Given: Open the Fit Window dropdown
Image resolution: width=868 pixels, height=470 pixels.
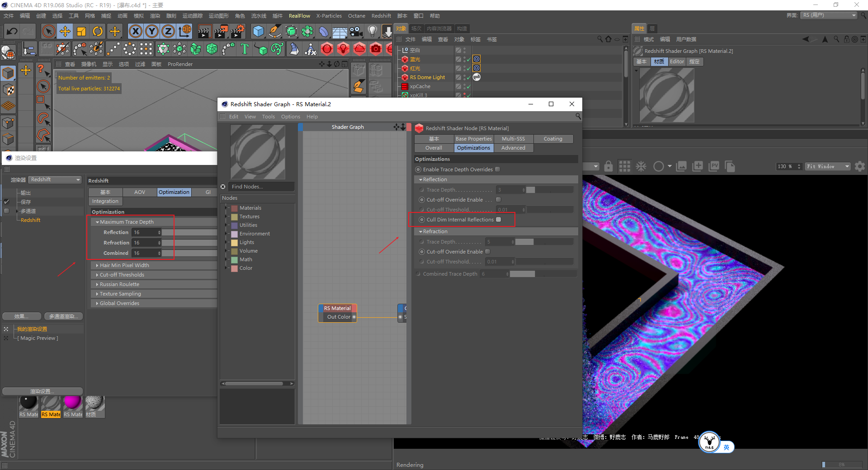Looking at the screenshot, I should pos(827,166).
